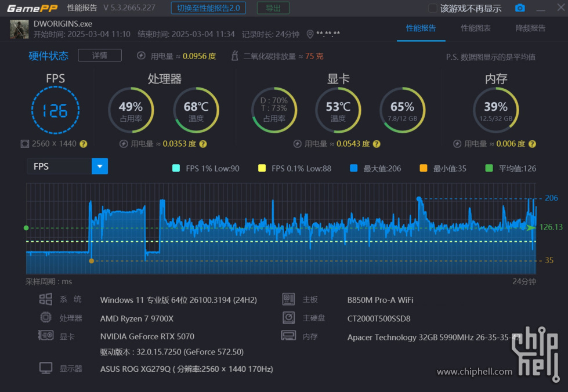
Task: Click the resolution icon beside 2560 x 1440
Action: tap(24, 144)
